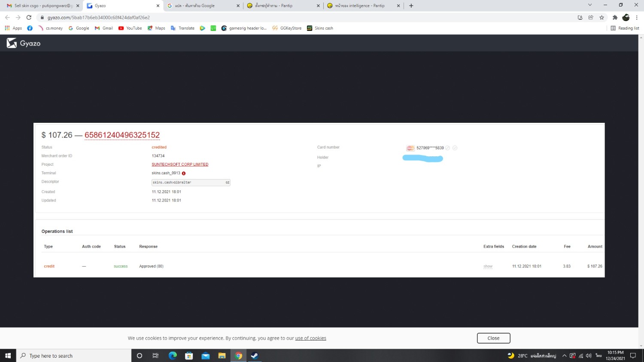This screenshot has width=644, height=362.
Task: Open a new browser tab
Action: 411,6
